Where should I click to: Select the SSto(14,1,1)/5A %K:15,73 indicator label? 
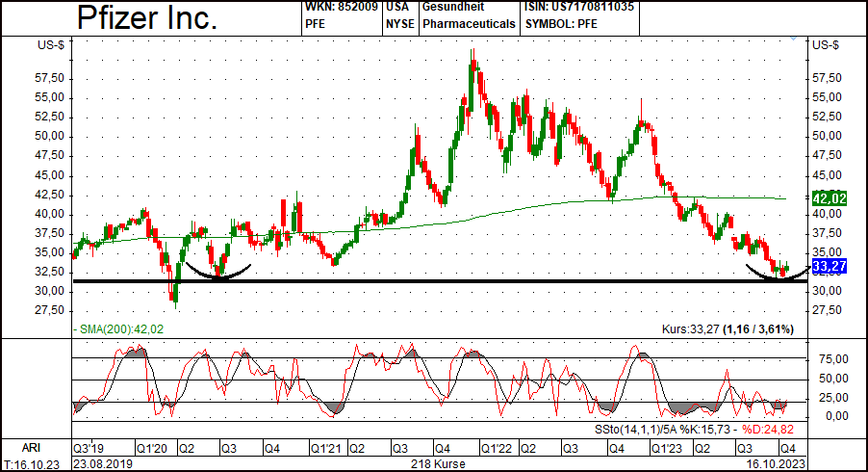pyautogui.click(x=663, y=430)
